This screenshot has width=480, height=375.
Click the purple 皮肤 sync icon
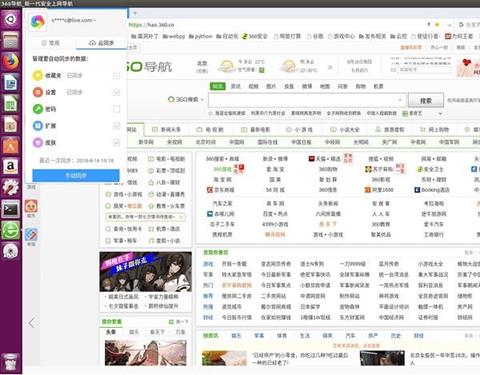click(x=38, y=142)
